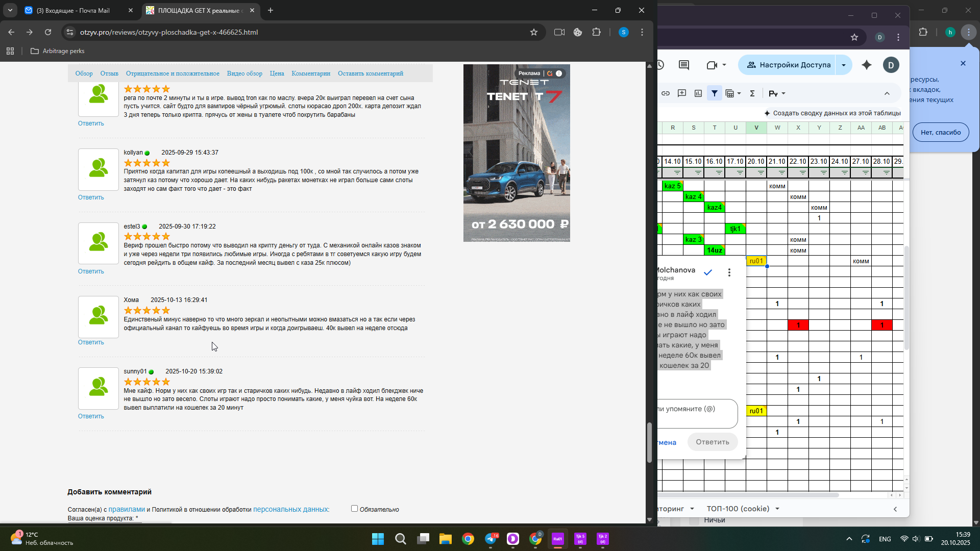This screenshot has height=551, width=980.
Task: Open the Gemini spark icon
Action: click(x=867, y=65)
